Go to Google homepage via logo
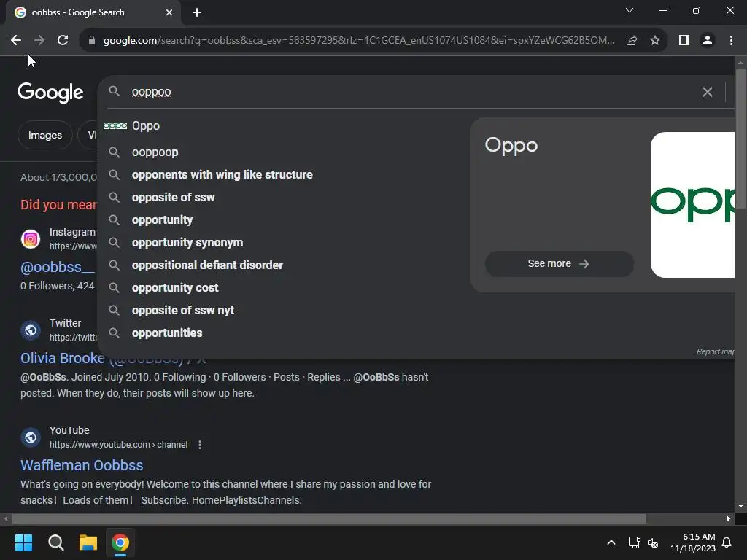This screenshot has width=747, height=560. (50, 93)
